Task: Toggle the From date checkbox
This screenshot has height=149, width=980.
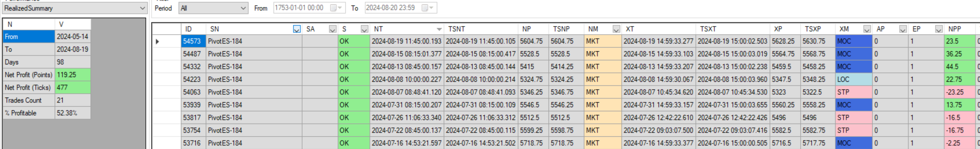Action: tap(333, 8)
